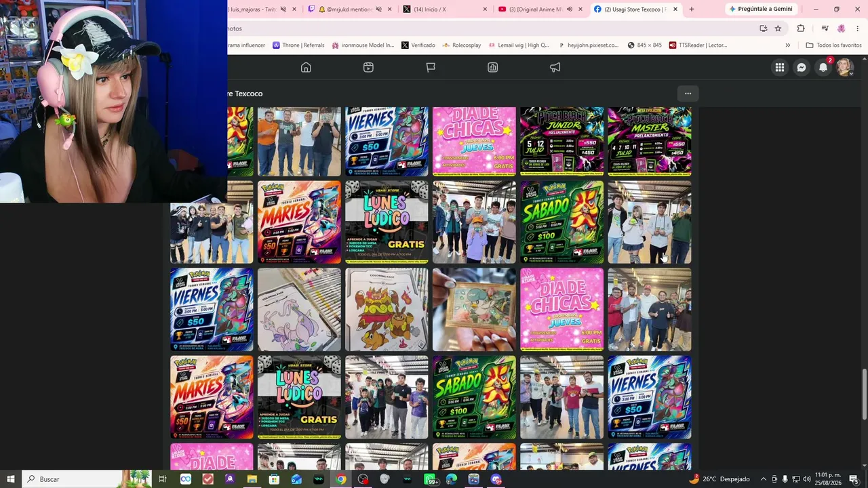Open the Lemail wig bookmark
Image resolution: width=868 pixels, height=488 pixels.
519,45
